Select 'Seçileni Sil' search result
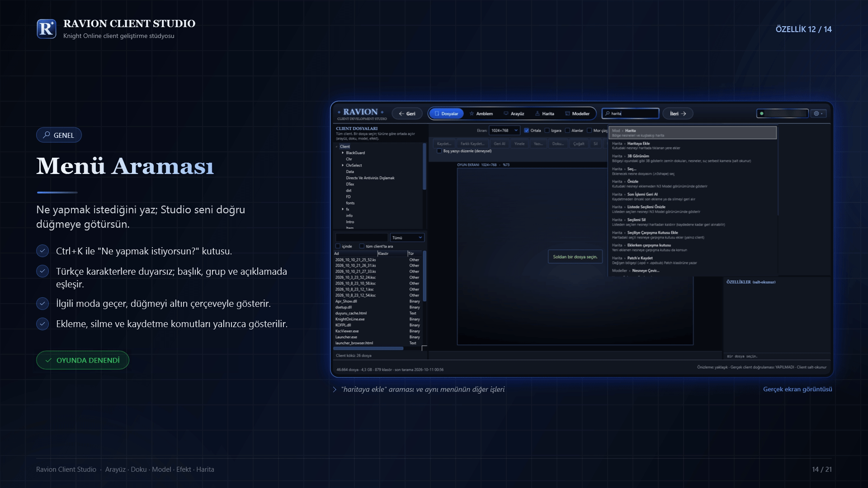868x488 pixels. pos(693,222)
